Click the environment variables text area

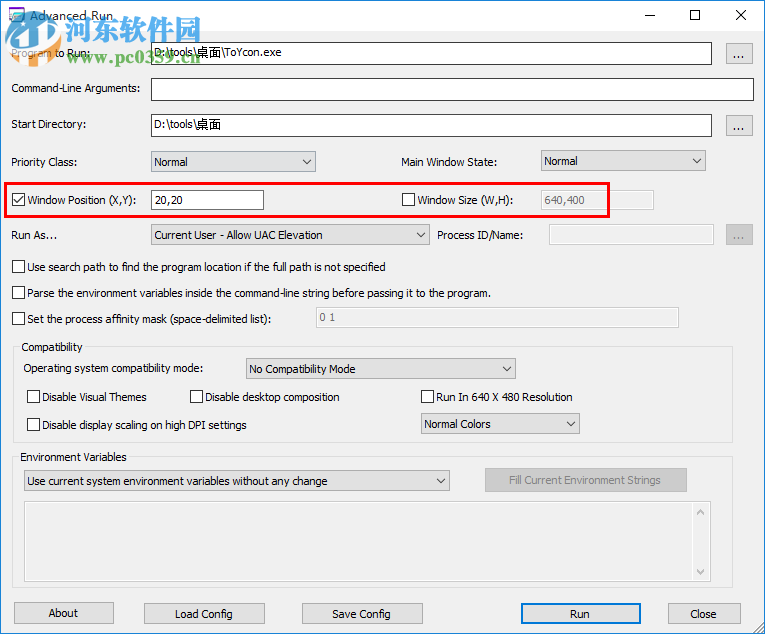point(359,541)
